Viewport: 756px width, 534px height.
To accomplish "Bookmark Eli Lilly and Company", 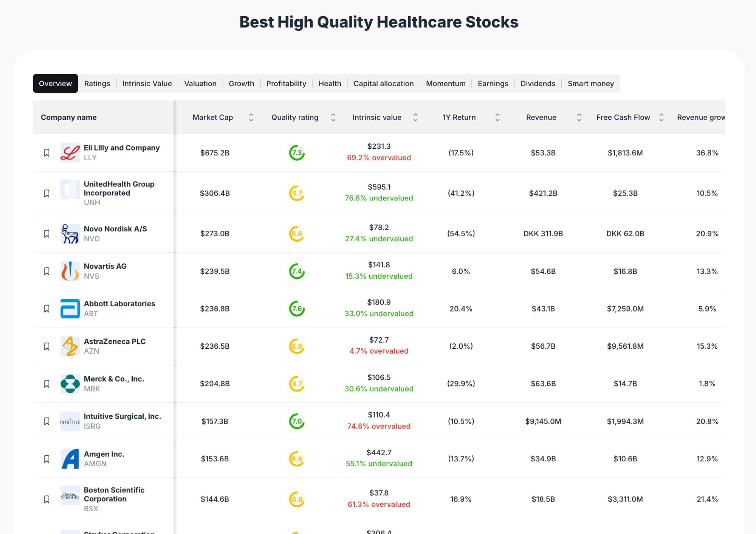I will [47, 153].
